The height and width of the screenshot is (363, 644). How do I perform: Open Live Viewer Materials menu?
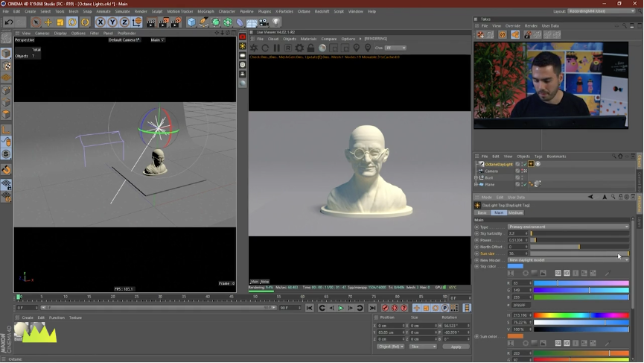pos(308,39)
